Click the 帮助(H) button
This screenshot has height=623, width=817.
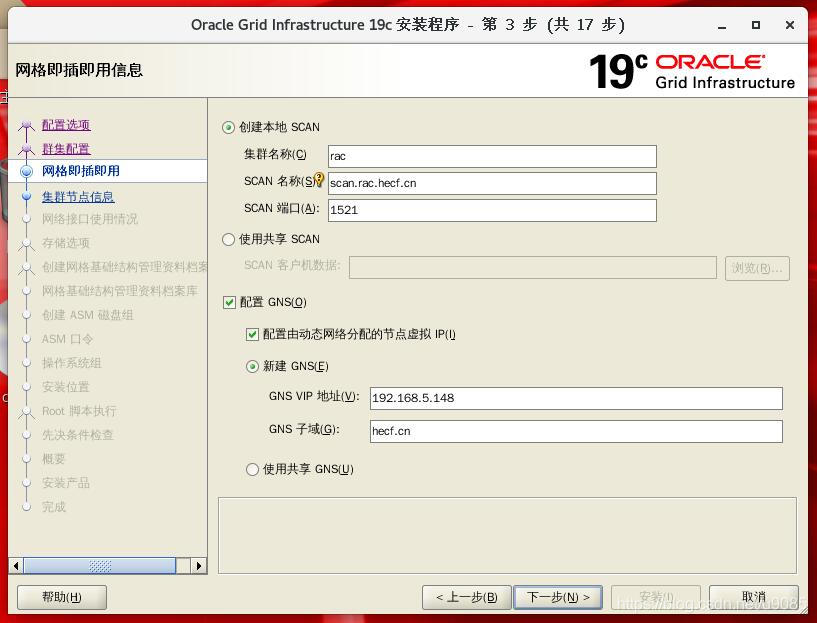(62, 597)
